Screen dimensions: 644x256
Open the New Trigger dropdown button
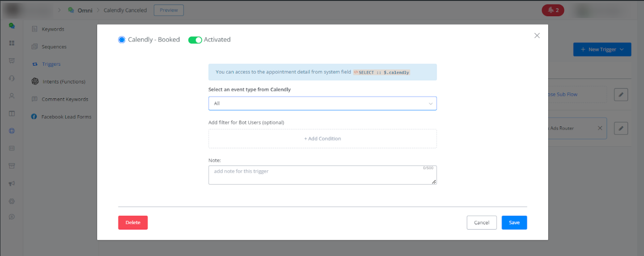602,50
